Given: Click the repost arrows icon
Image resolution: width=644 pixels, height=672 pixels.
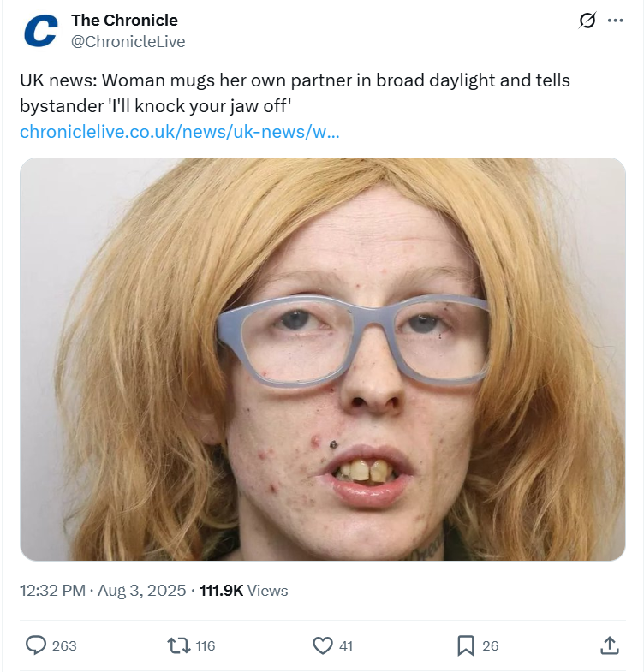Looking at the screenshot, I should [179, 645].
